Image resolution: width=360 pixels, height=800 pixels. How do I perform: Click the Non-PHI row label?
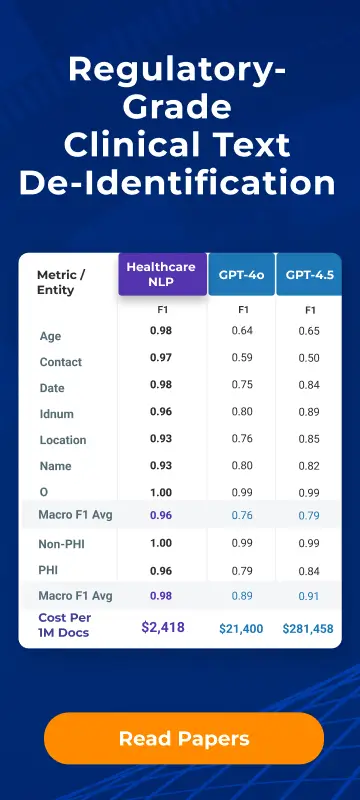(x=62, y=544)
